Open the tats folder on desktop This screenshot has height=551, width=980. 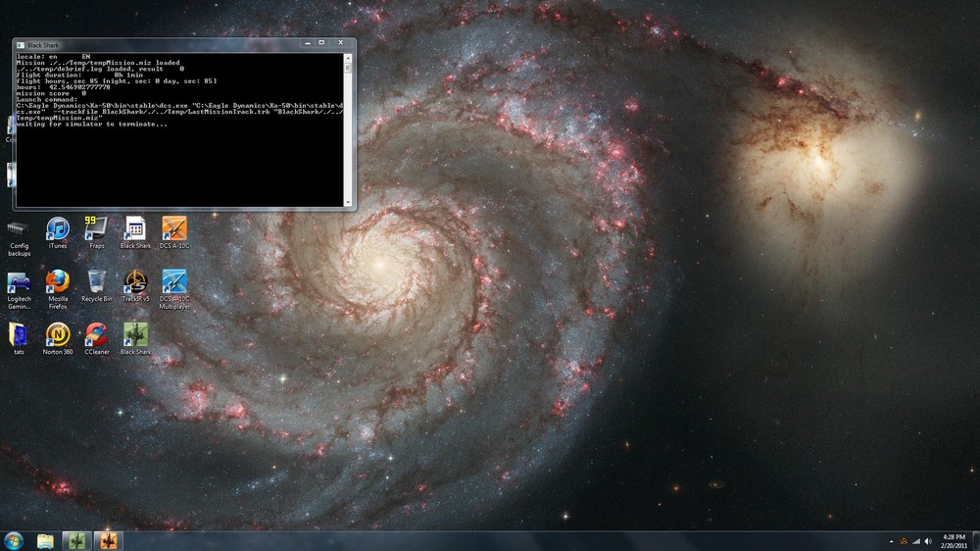point(19,338)
